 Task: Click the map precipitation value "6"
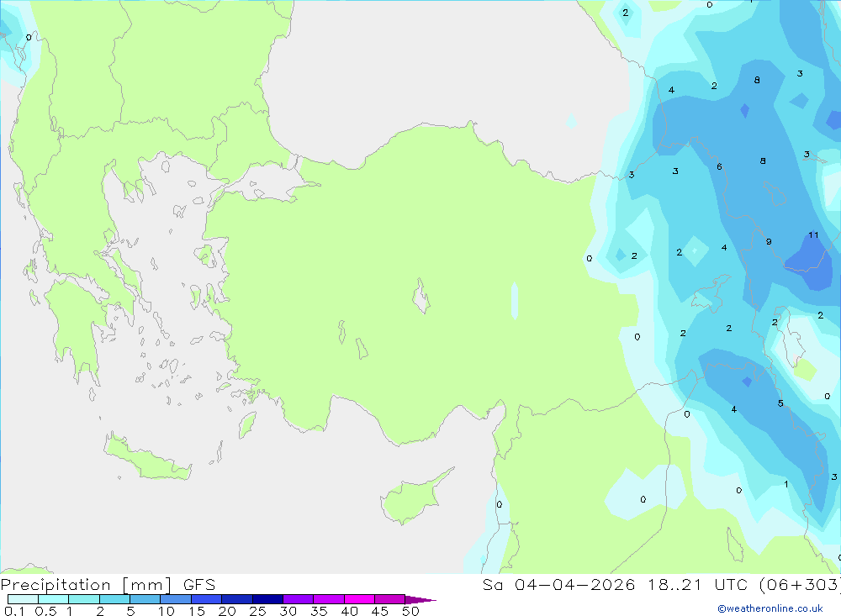click(x=719, y=166)
